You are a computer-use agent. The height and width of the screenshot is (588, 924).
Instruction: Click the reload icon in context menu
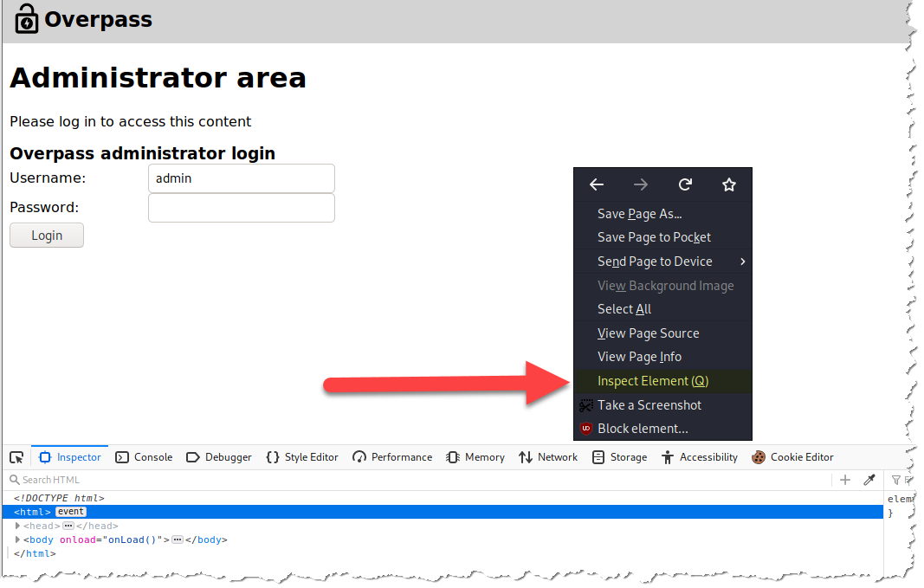(x=685, y=184)
